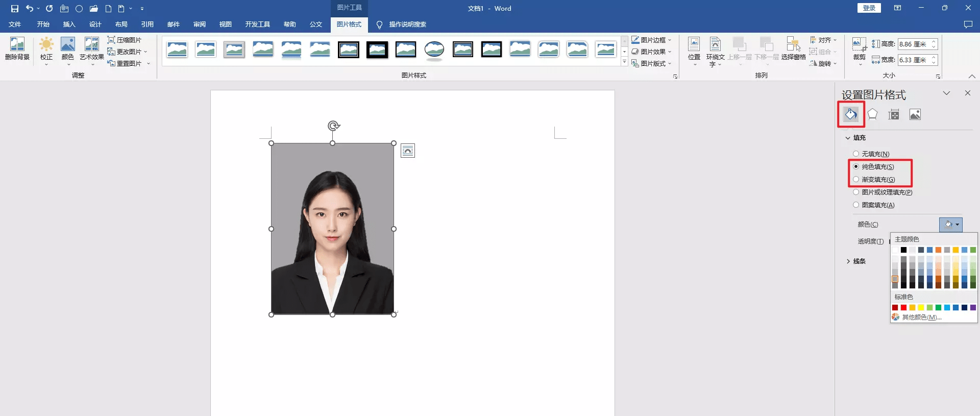Expand the picture styles gallery More arrow
This screenshot has width=980, height=416.
[624, 62]
